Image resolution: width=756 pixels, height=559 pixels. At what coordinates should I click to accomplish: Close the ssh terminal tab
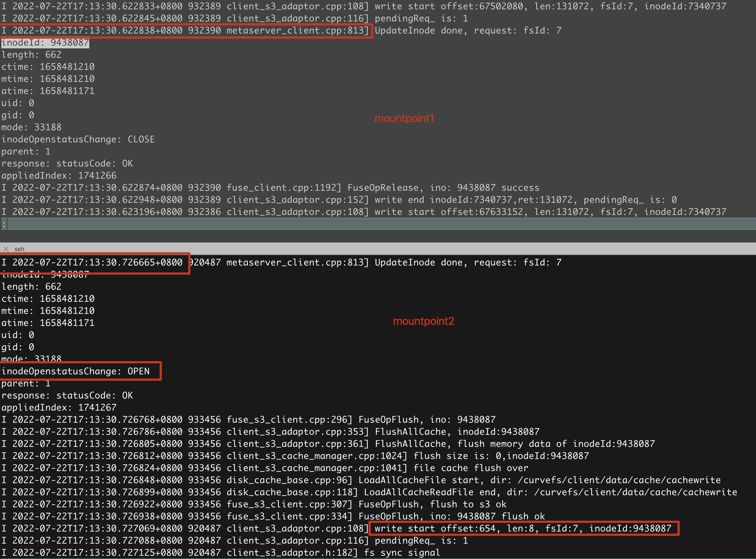click(x=6, y=249)
